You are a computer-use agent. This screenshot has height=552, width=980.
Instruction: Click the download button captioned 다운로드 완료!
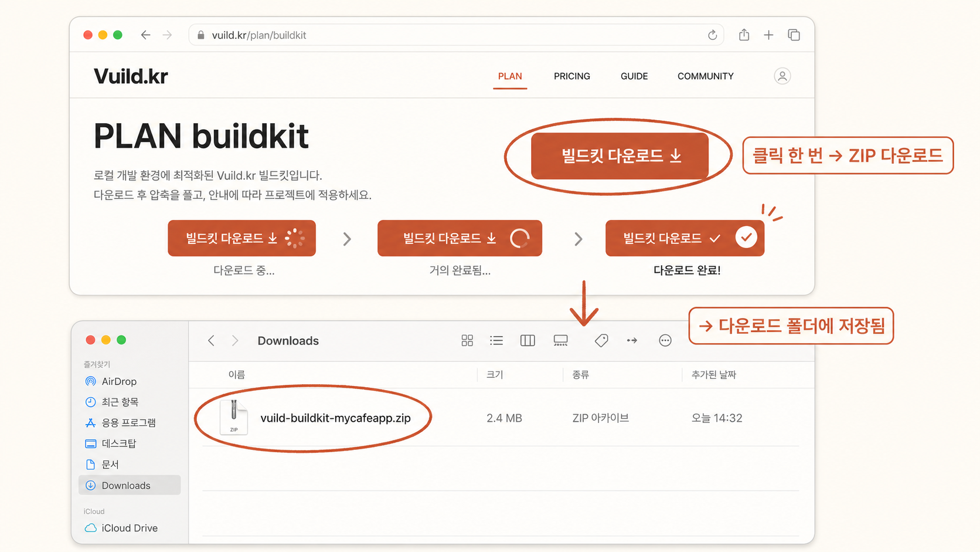tap(685, 238)
